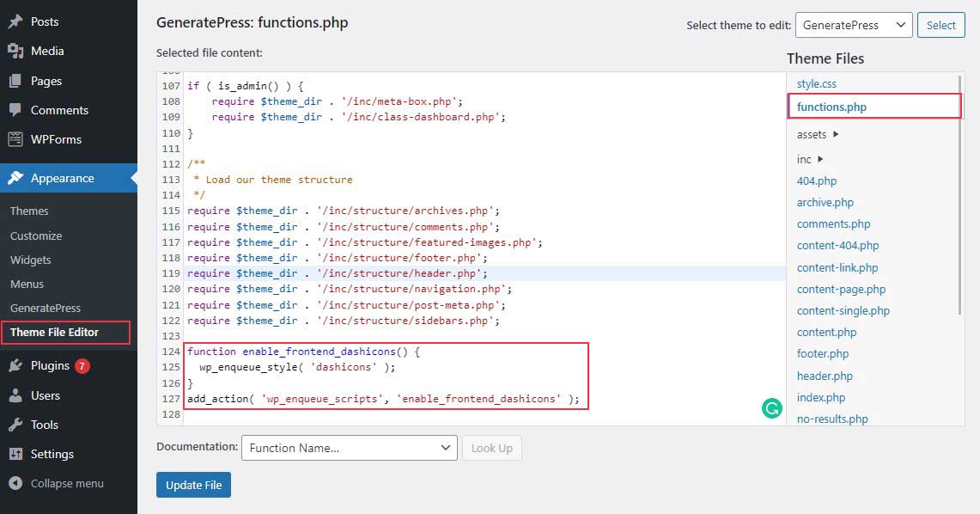Click the Collapse menu arrow icon

[x=15, y=483]
